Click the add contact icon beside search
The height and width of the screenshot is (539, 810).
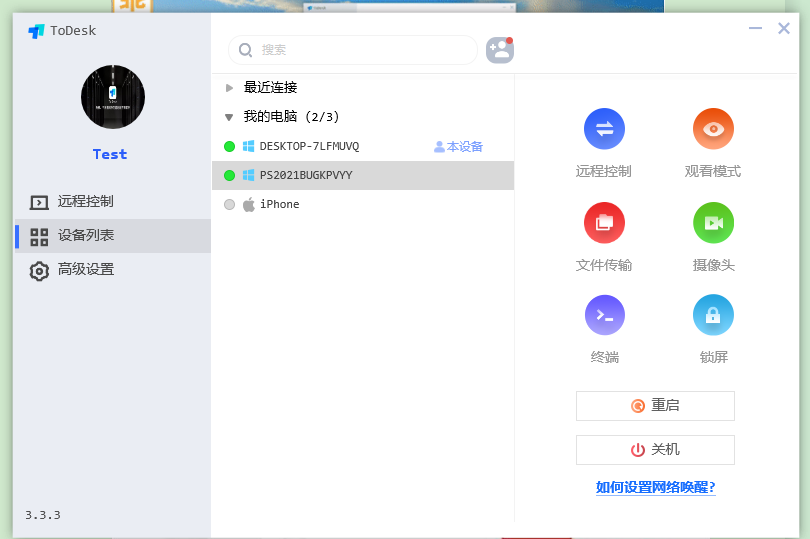tap(500, 50)
